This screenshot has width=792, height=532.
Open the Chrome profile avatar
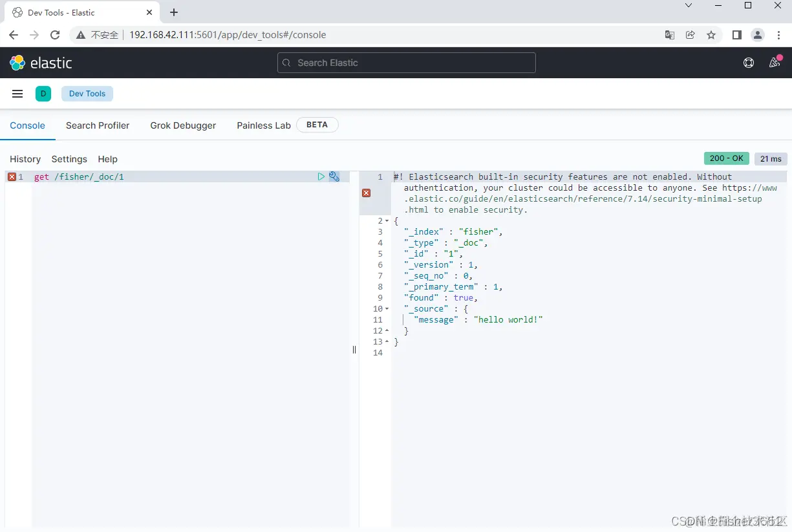tap(758, 35)
